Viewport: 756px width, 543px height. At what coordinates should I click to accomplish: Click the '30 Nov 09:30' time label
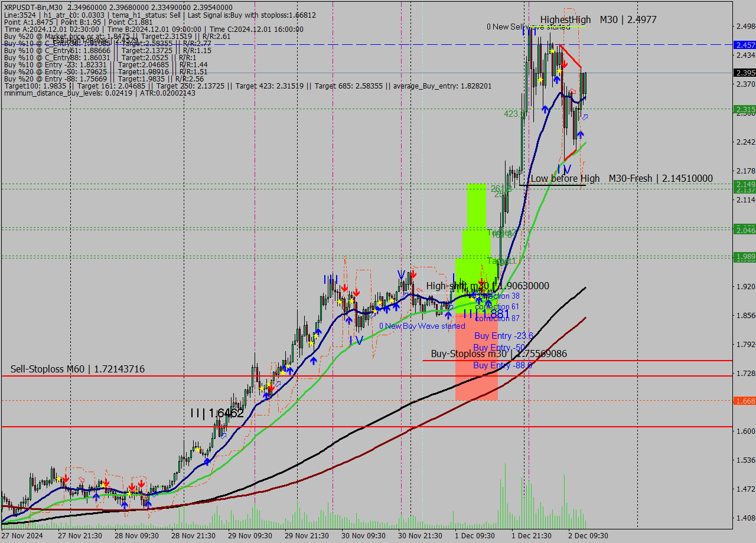click(x=363, y=536)
